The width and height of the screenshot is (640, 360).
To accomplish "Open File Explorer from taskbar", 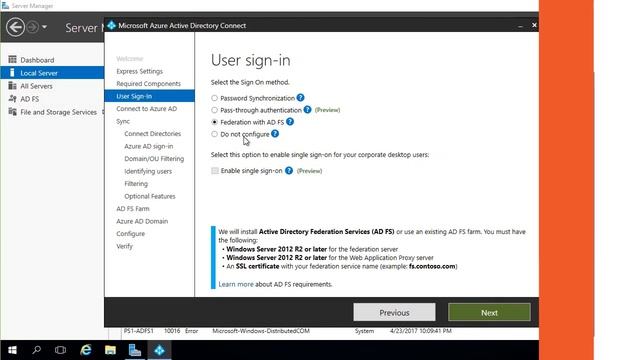I will tap(110, 350).
